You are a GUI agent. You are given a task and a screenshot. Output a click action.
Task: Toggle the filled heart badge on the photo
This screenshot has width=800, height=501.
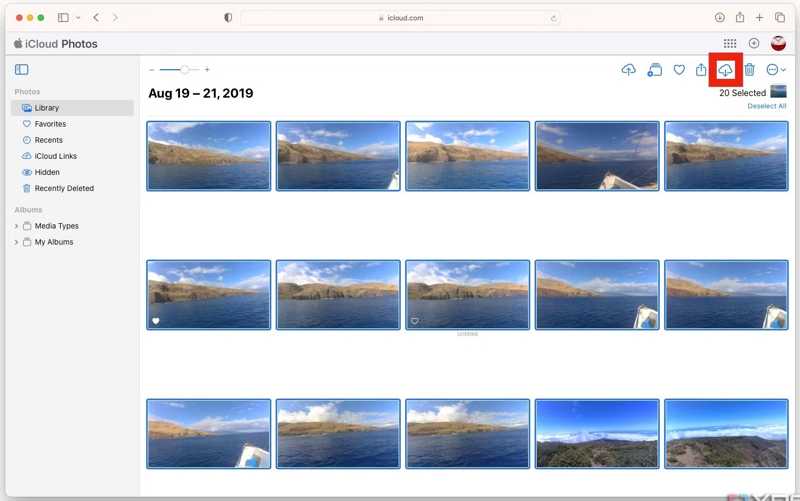[x=156, y=321]
